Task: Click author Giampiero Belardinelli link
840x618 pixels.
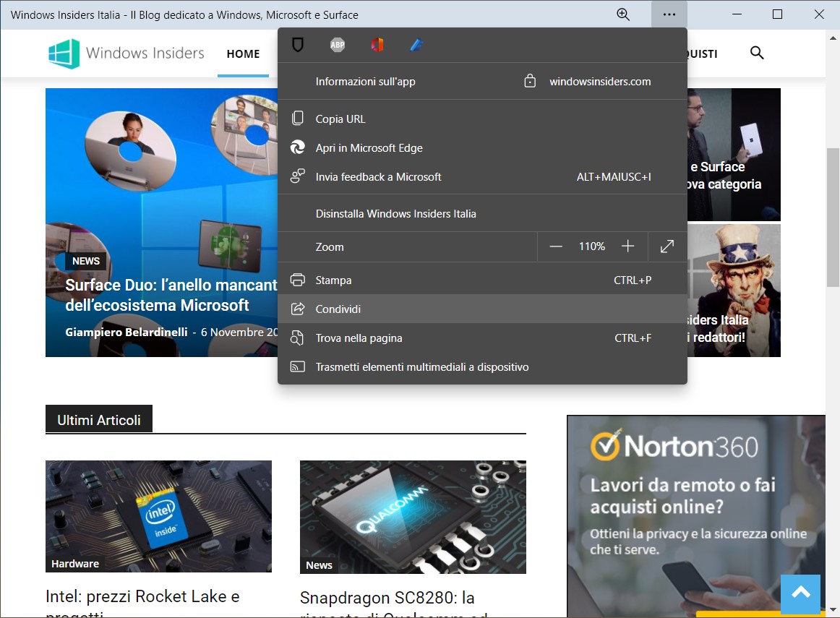Action: click(x=127, y=332)
